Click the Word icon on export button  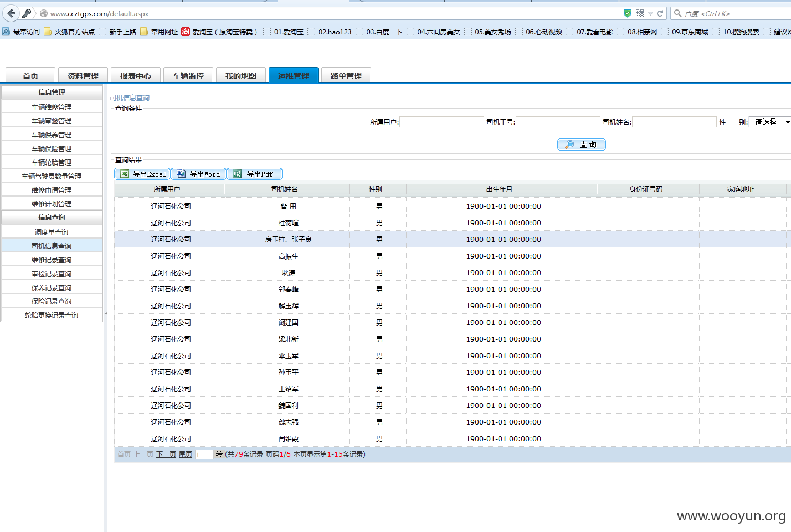181,174
